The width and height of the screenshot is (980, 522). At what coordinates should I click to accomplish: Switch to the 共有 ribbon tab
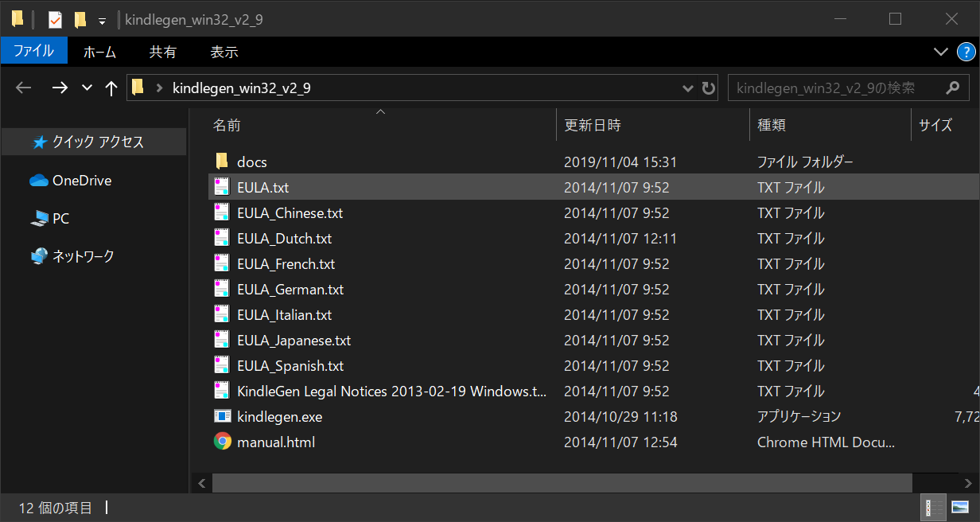(x=163, y=52)
